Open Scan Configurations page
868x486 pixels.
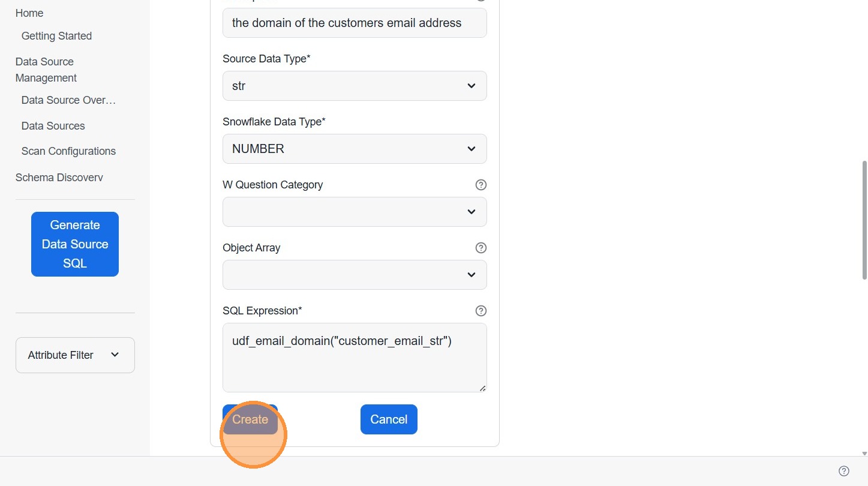pyautogui.click(x=68, y=151)
